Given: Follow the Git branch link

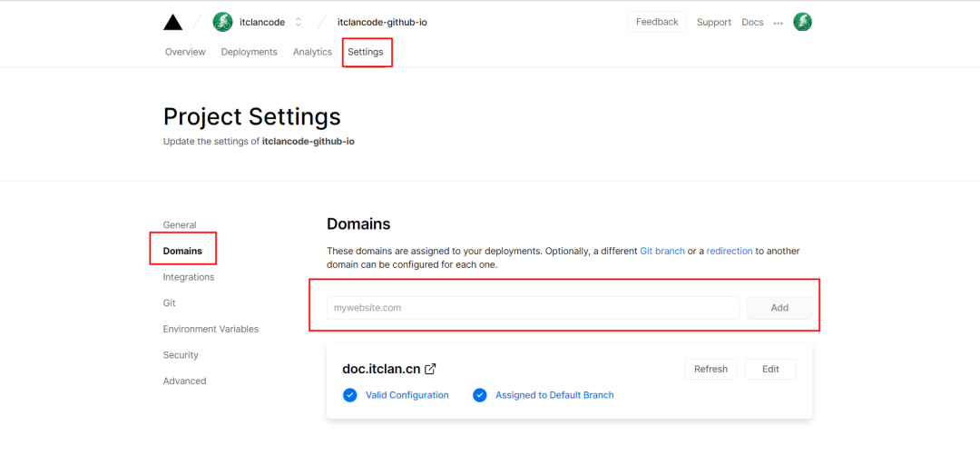Looking at the screenshot, I should click(x=662, y=251).
